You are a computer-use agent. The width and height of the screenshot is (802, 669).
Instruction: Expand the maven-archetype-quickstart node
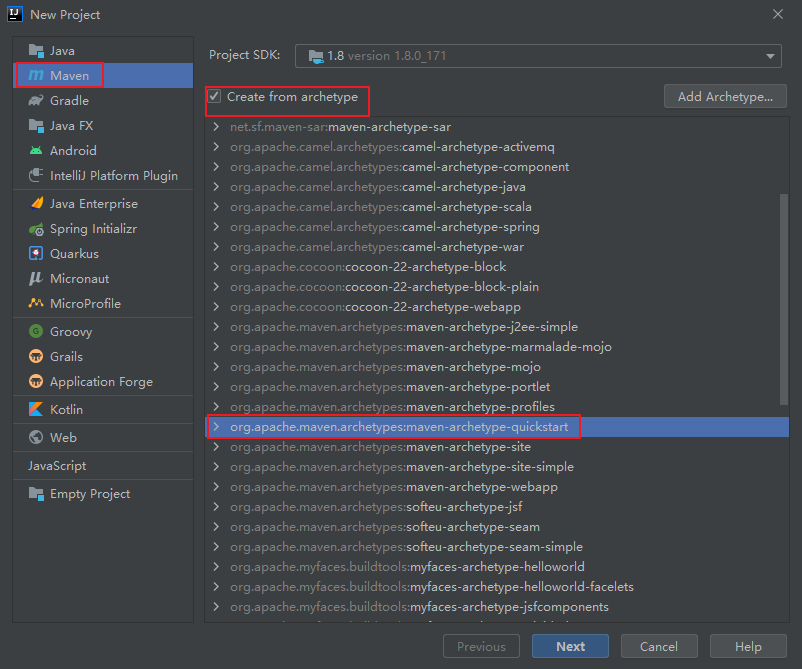point(216,427)
